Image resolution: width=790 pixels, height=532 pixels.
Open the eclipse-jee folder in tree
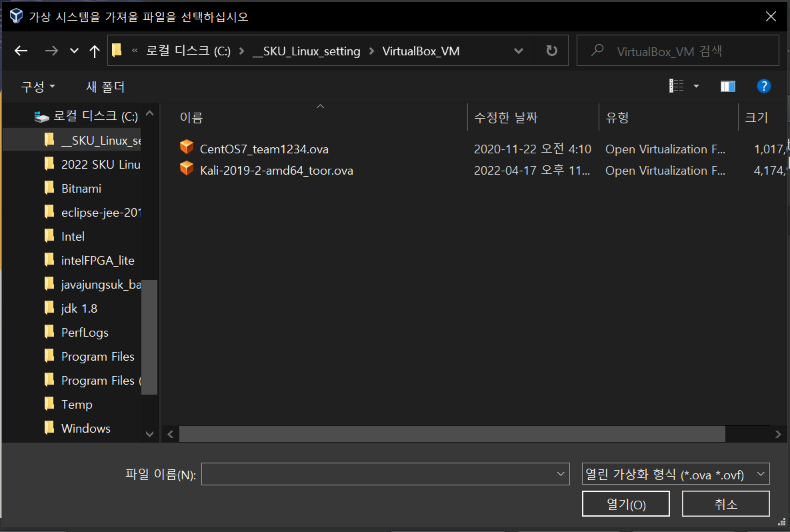pos(101,213)
